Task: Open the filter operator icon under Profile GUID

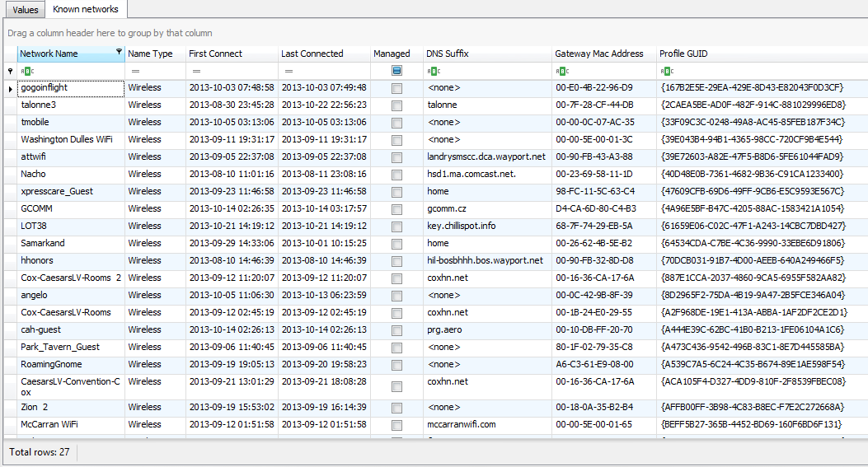Action: tap(667, 71)
